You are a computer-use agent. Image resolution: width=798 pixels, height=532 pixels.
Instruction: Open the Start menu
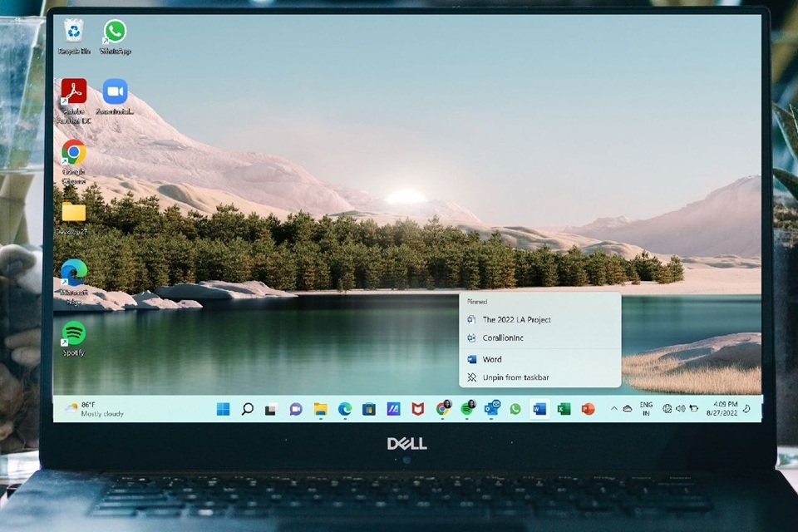(222, 409)
